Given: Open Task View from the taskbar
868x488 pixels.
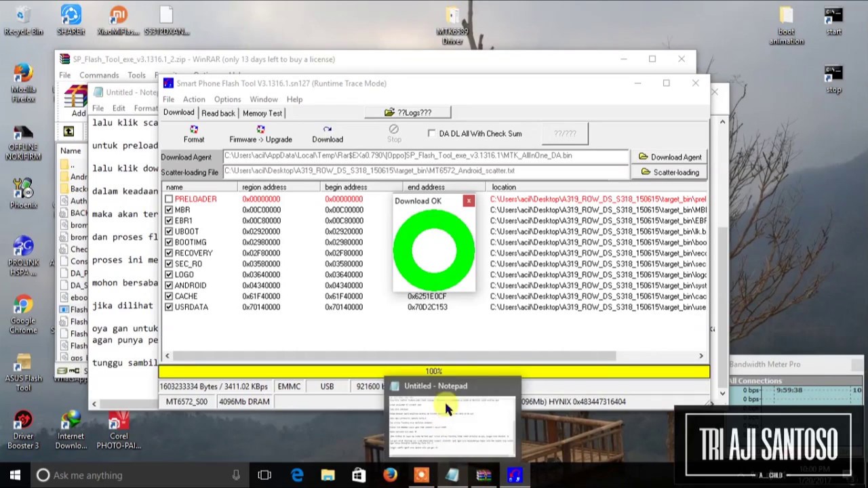Looking at the screenshot, I should pos(264,475).
